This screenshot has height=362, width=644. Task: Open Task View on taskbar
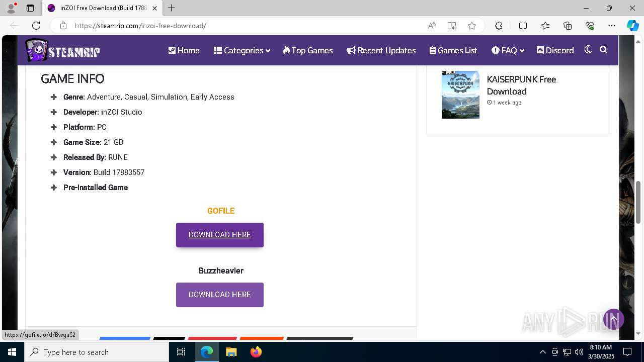[181, 352]
